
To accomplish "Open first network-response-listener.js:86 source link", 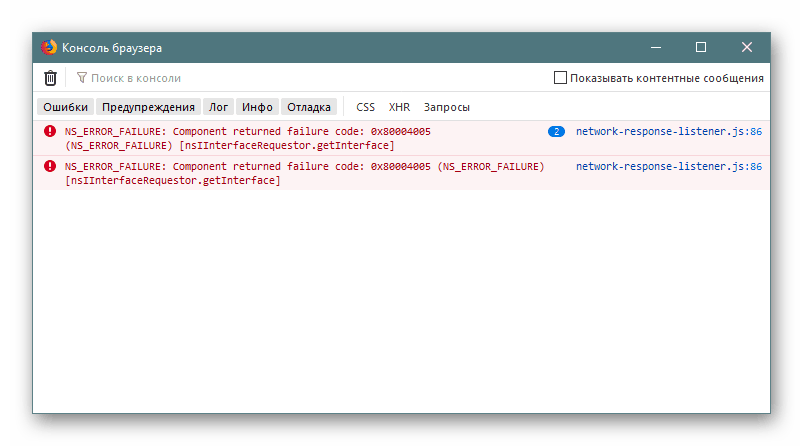I will 668,131.
